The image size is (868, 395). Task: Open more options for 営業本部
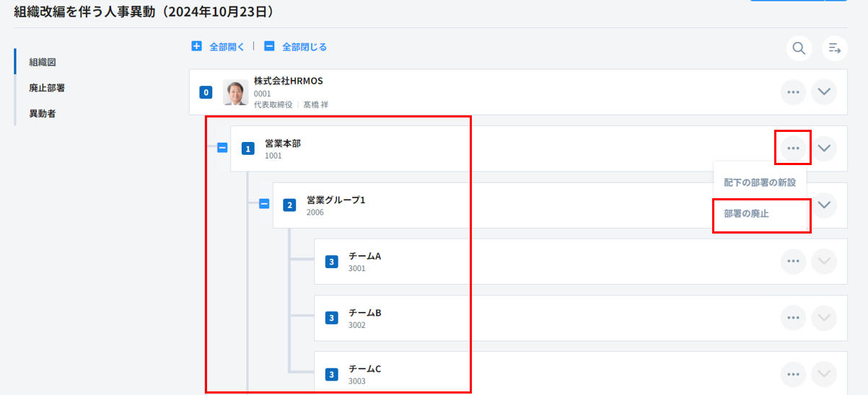(x=793, y=148)
